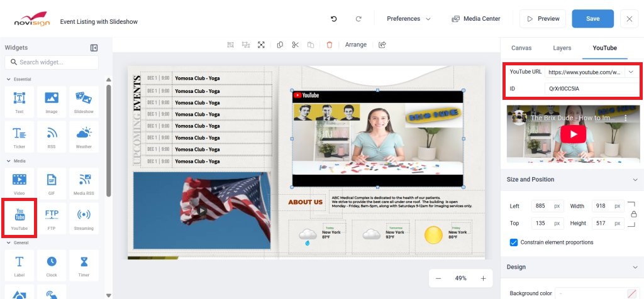Click the NoviSign logo
The height and width of the screenshot is (299, 644).
[x=31, y=19]
